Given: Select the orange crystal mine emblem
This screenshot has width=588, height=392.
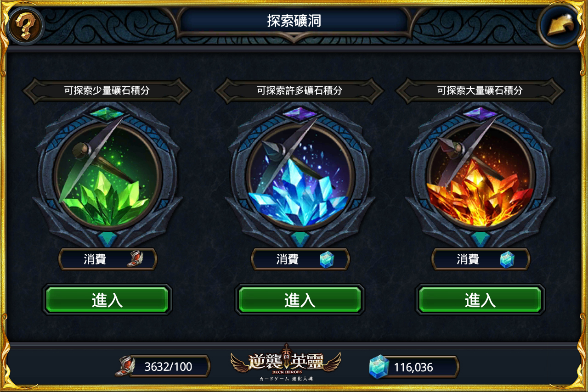Looking at the screenshot, I should click(x=481, y=176).
